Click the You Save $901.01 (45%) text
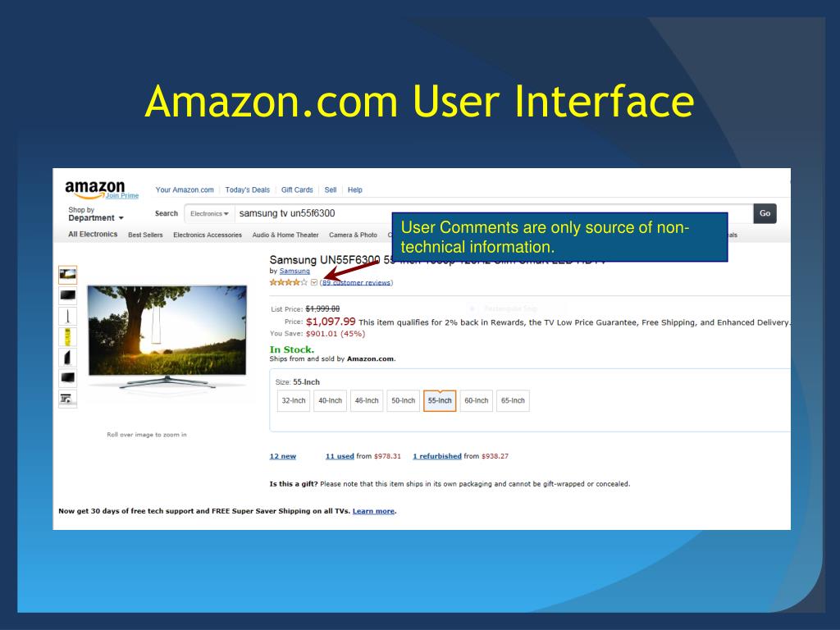This screenshot has width=840, height=630. click(x=317, y=333)
